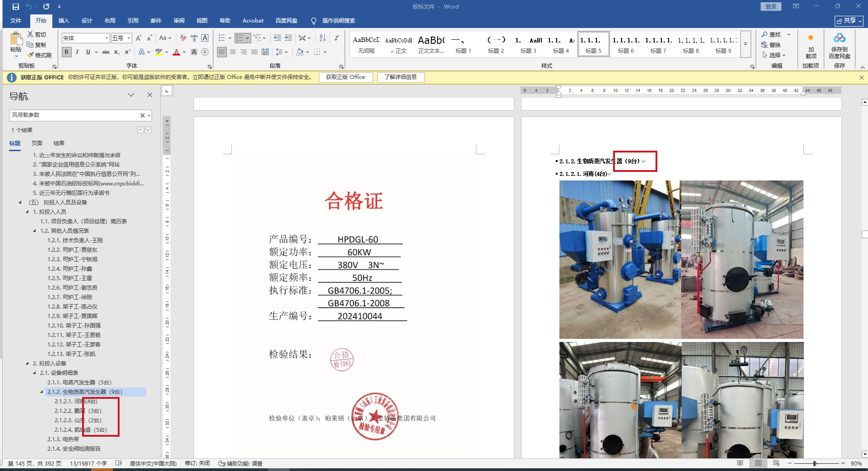868x471 pixels.
Task: Open the font name dropdown showing 宋体
Action: click(106, 38)
